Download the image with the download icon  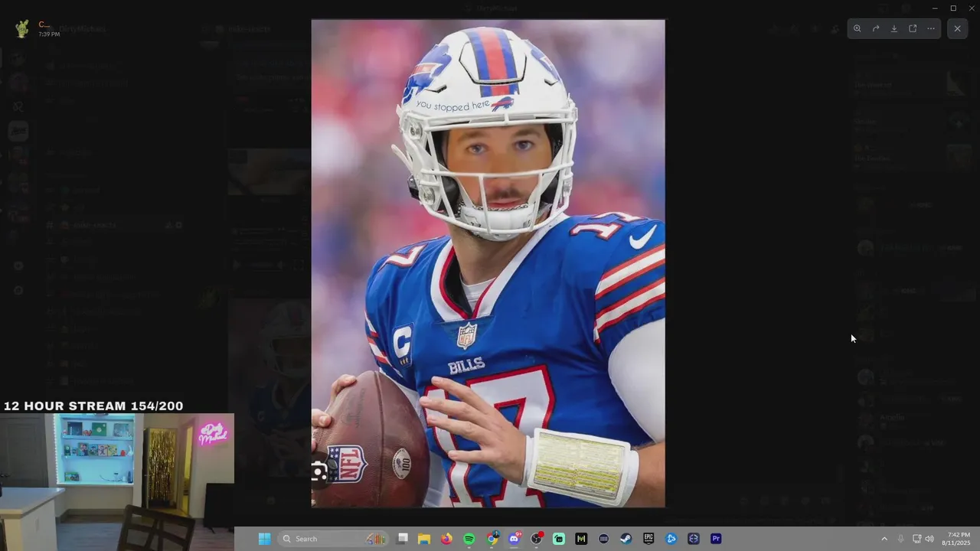(x=894, y=28)
